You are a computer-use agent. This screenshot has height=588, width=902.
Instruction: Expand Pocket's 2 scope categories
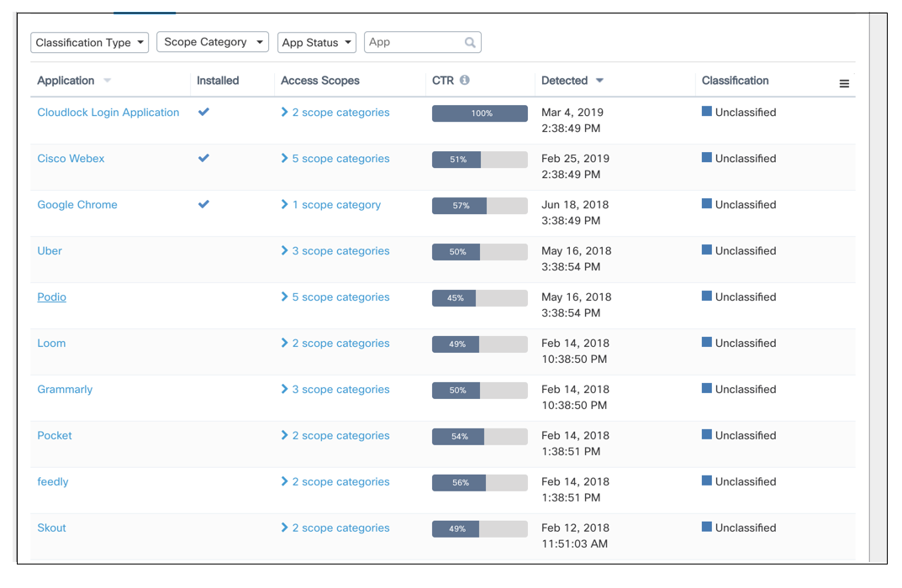click(x=335, y=435)
